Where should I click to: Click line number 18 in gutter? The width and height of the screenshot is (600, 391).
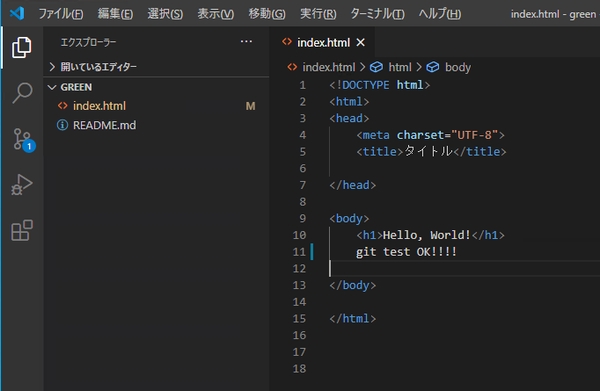[x=299, y=368]
